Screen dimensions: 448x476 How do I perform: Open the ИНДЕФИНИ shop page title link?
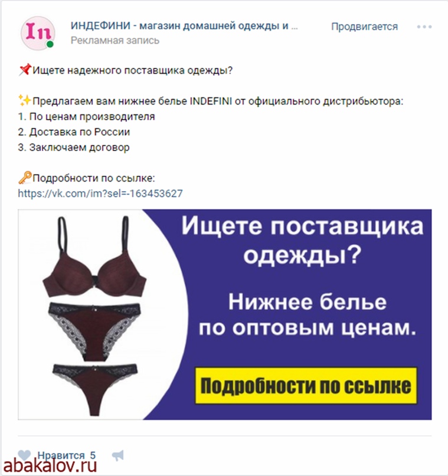pos(184,26)
